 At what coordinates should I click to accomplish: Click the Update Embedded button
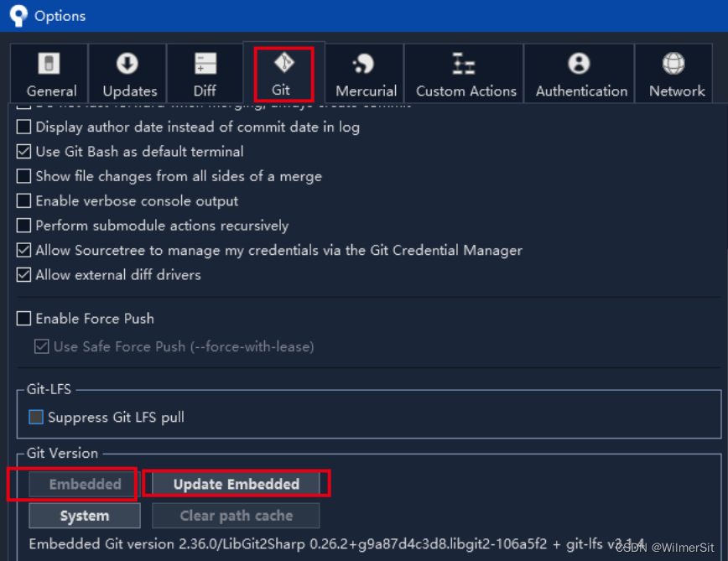click(x=236, y=484)
